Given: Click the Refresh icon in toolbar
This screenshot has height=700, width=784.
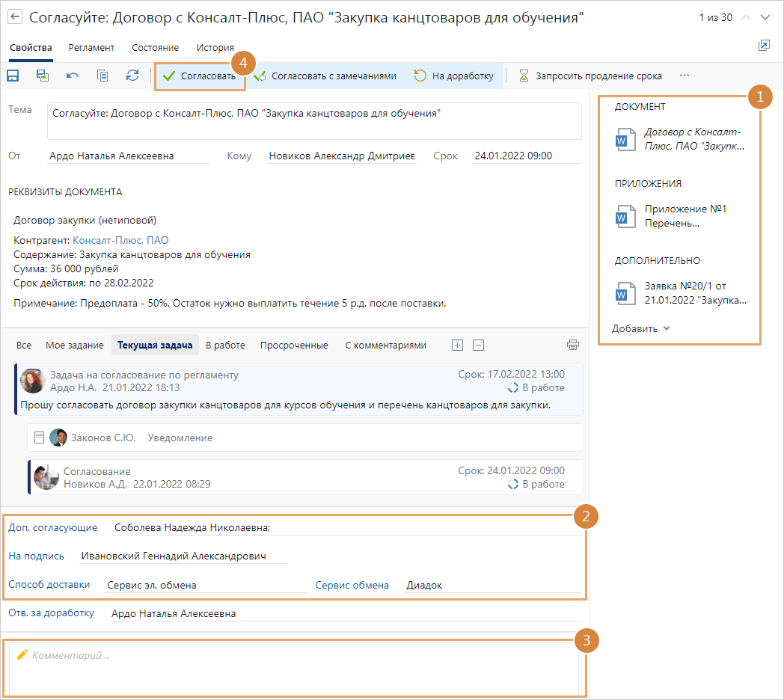Looking at the screenshot, I should coord(132,76).
